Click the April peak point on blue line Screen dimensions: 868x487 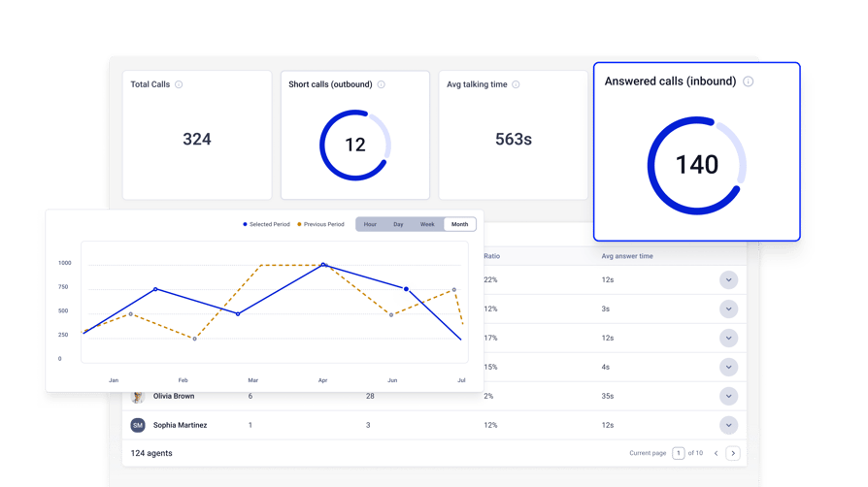323,265
